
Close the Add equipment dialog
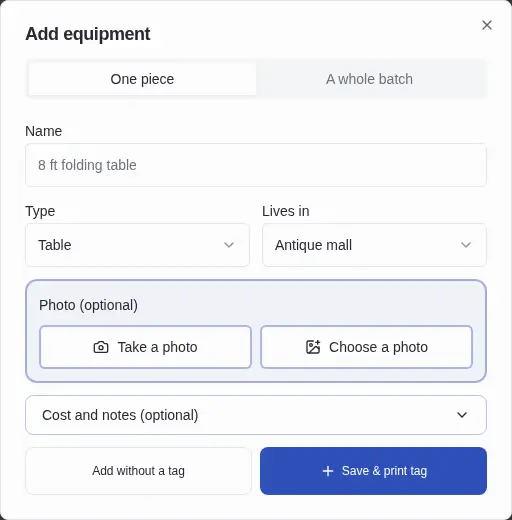[487, 25]
